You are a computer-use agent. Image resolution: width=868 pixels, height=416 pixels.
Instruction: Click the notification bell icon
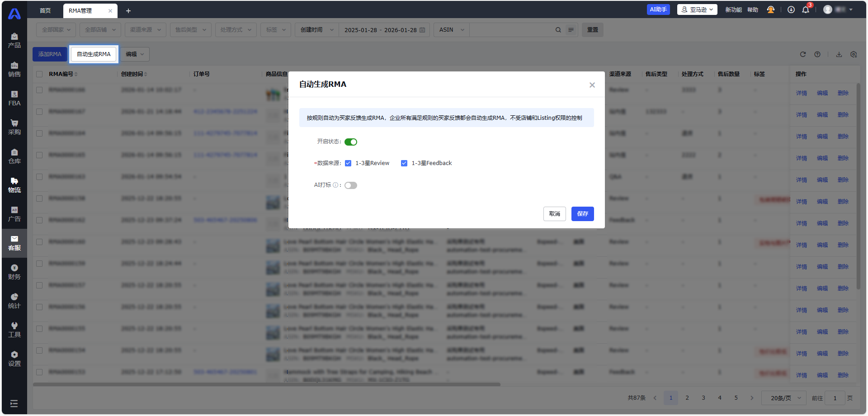(x=805, y=10)
